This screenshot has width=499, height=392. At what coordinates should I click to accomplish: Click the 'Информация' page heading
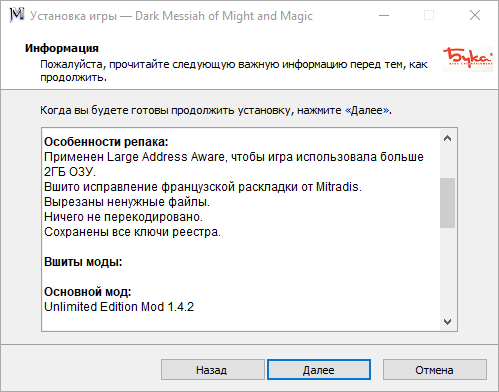62,48
